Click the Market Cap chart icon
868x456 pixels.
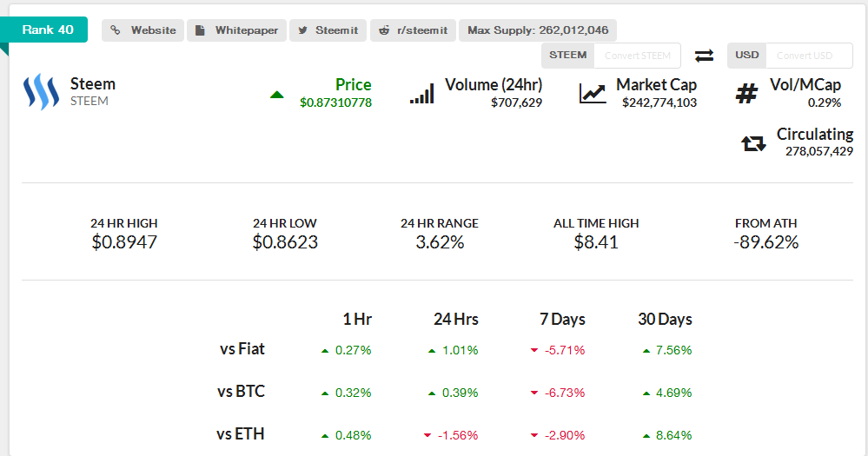pos(593,93)
